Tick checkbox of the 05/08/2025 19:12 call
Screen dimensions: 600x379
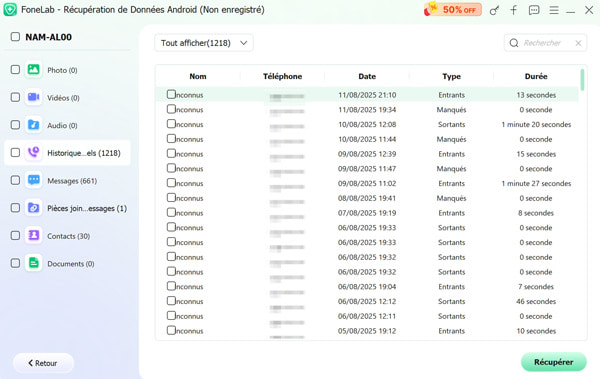[171, 330]
